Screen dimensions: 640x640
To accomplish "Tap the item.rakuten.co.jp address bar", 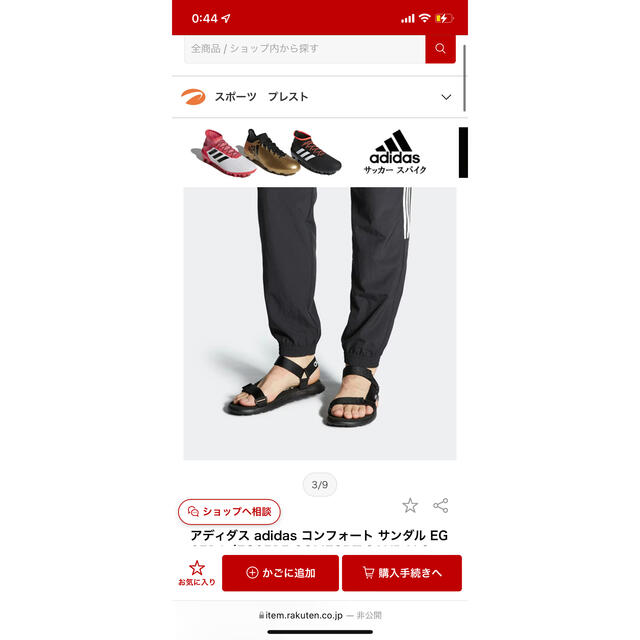I will click(320, 615).
